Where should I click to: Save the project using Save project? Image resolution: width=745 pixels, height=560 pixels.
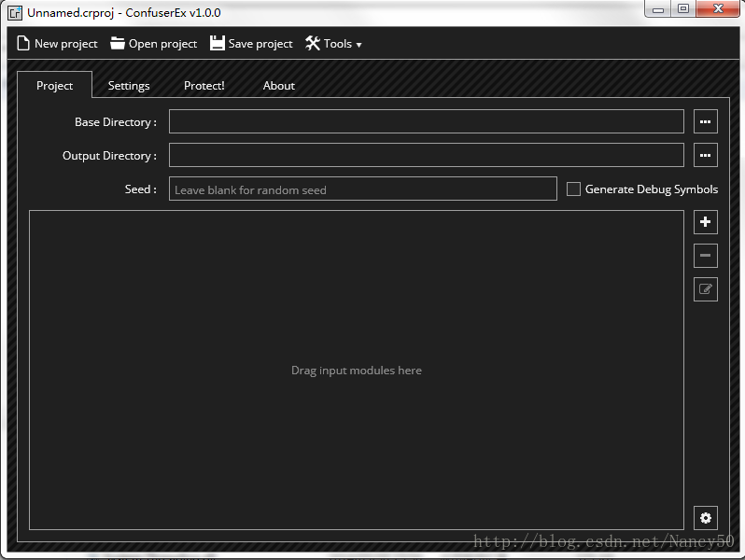(x=251, y=44)
